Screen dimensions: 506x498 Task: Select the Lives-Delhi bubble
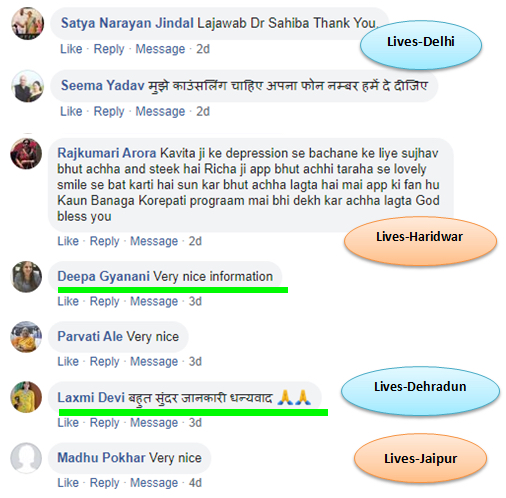(421, 45)
